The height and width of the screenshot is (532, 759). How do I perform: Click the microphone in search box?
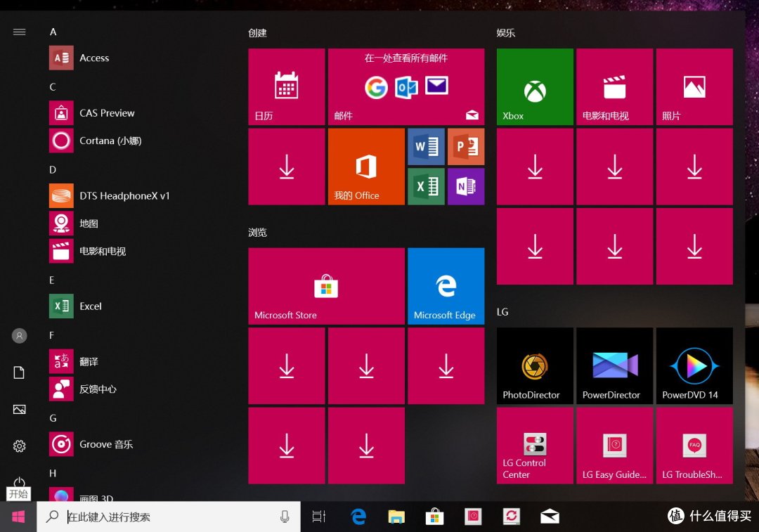(x=285, y=517)
